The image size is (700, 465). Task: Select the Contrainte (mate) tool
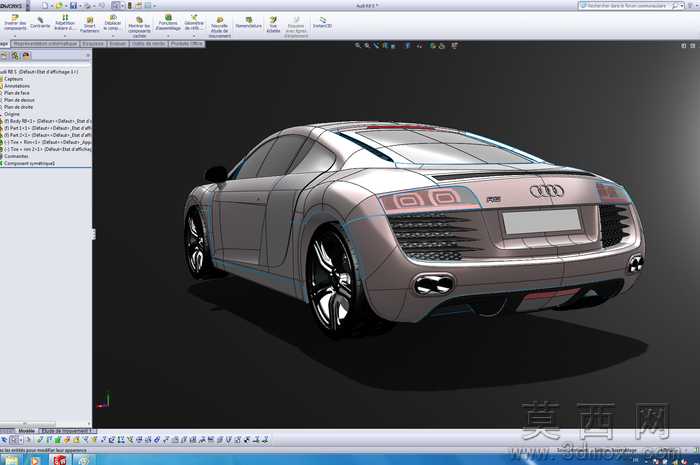click(40, 23)
